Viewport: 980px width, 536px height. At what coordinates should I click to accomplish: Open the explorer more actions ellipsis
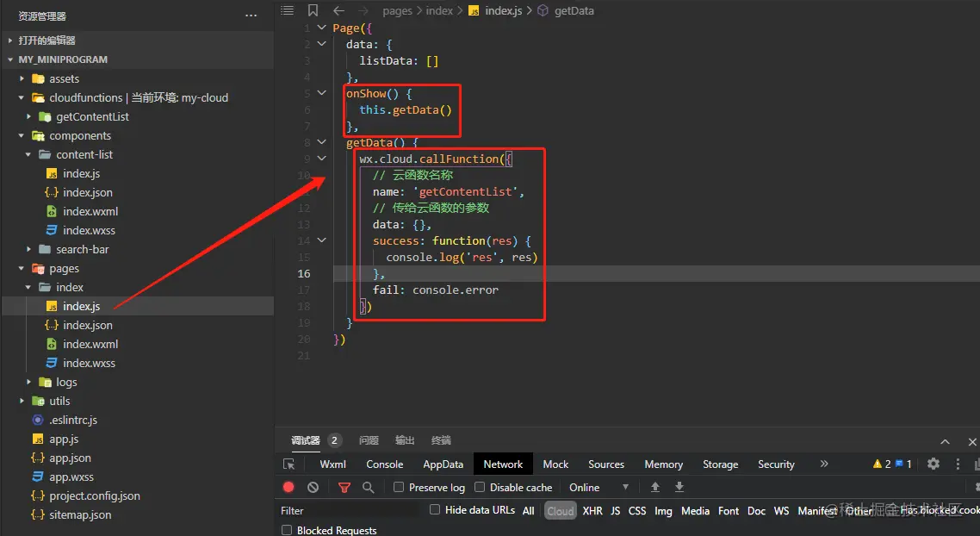(x=251, y=16)
